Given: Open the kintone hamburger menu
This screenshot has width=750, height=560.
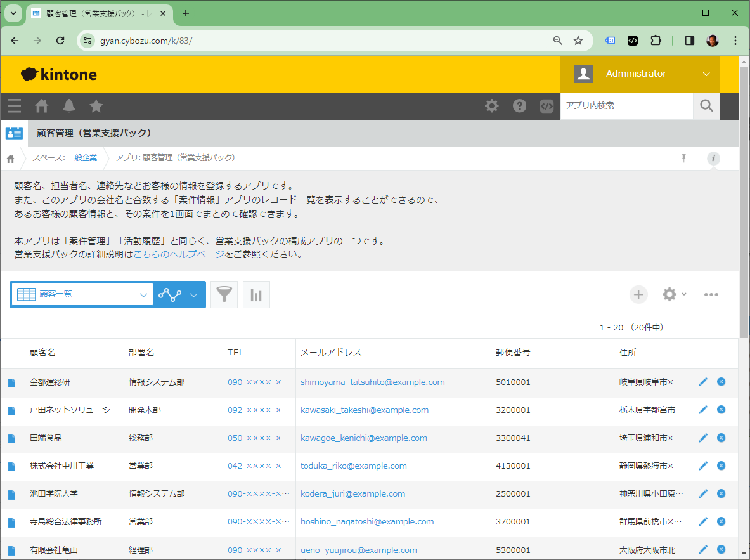Looking at the screenshot, I should click(x=14, y=106).
